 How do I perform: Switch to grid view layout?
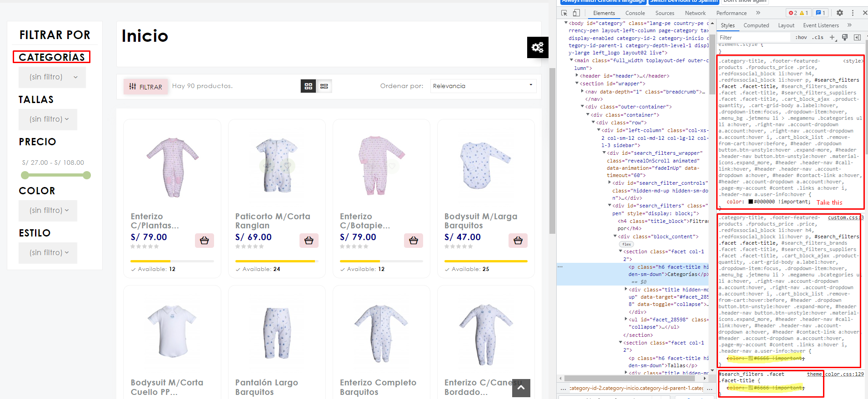click(x=309, y=86)
